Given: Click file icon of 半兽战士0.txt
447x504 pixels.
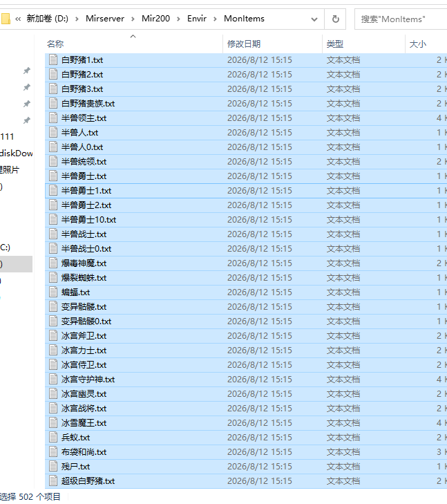Looking at the screenshot, I should pos(53,248).
